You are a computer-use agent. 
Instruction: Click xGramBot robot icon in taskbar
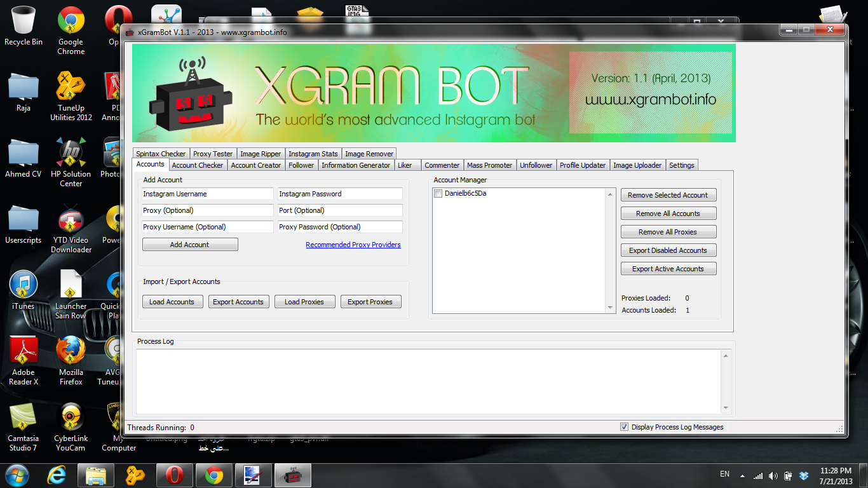292,475
